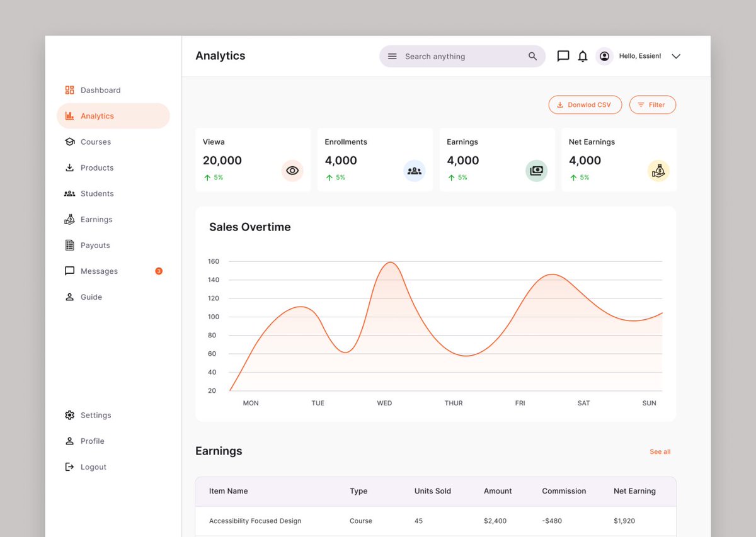Focus the Search anything field
Viewport: 756px width, 537px height.
tap(462, 56)
